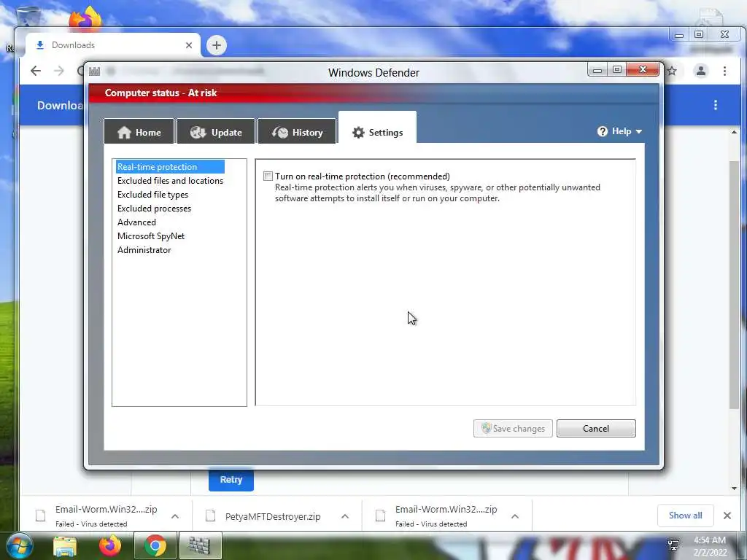747x560 pixels.
Task: Switch to Chrome in the taskbar
Action: point(155,545)
